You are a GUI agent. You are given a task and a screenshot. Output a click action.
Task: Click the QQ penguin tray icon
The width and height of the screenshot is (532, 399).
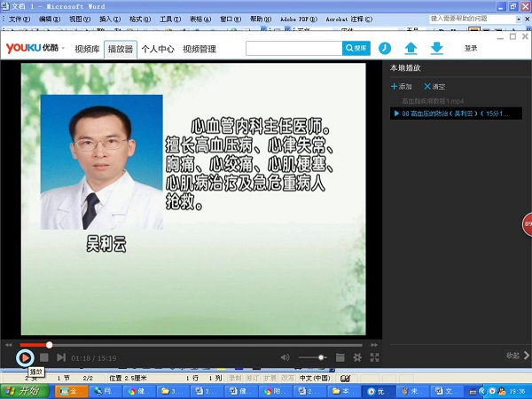[502, 391]
